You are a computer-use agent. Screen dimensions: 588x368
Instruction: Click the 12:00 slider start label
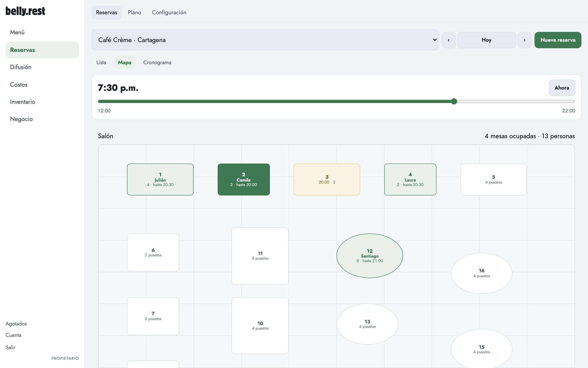point(104,111)
